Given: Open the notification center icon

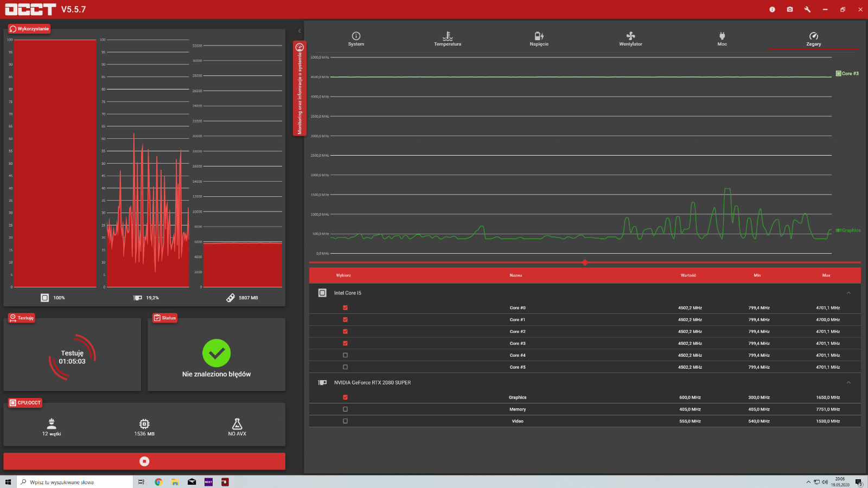Looking at the screenshot, I should point(859,482).
